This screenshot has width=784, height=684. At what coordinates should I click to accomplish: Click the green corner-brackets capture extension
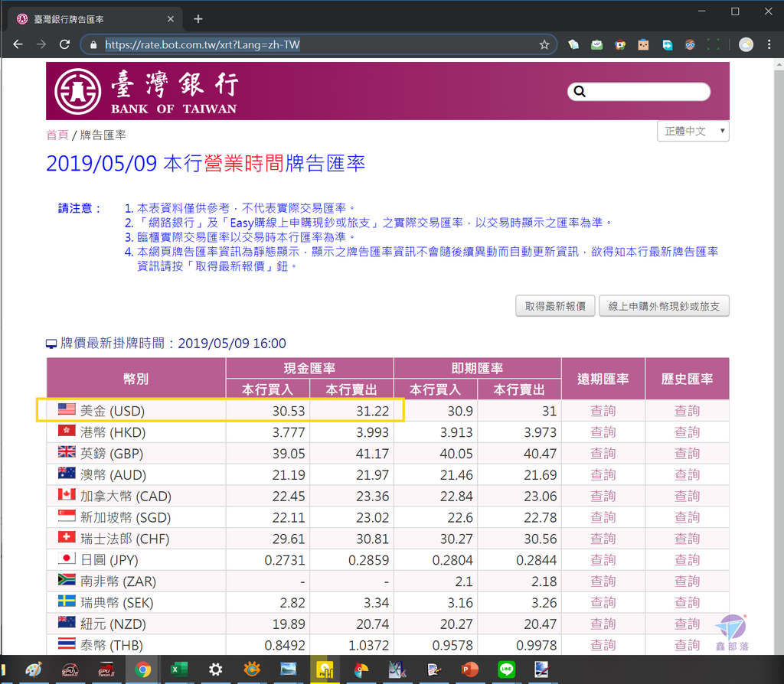pyautogui.click(x=714, y=45)
